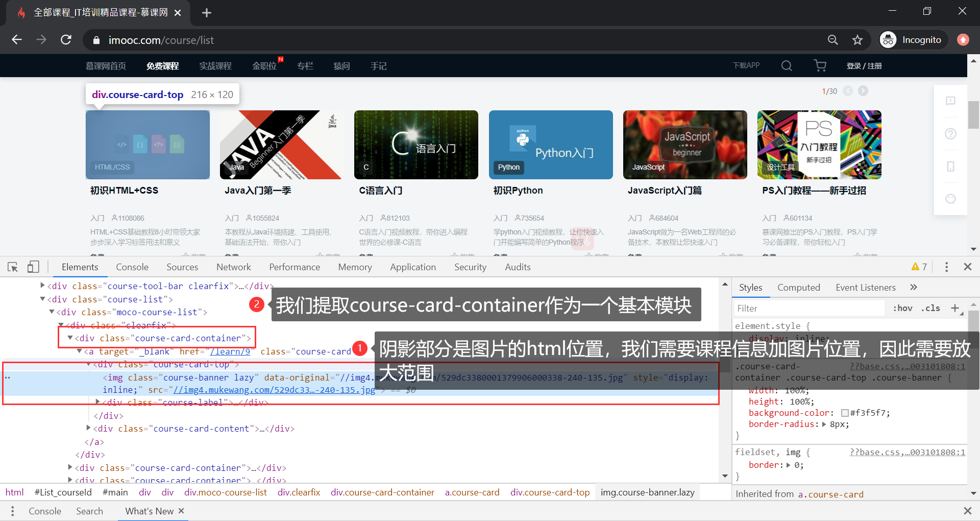Switch to Sources DevTools tab
The width and height of the screenshot is (980, 521).
182,267
